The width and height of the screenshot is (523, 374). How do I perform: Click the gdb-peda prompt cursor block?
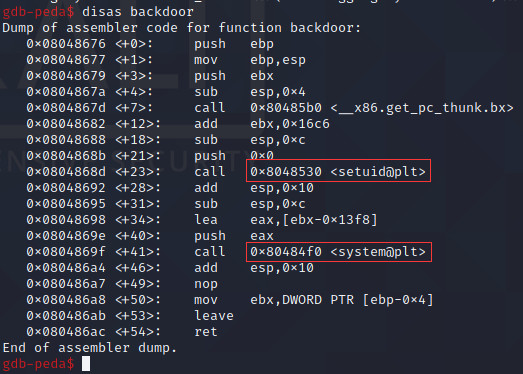click(x=86, y=364)
